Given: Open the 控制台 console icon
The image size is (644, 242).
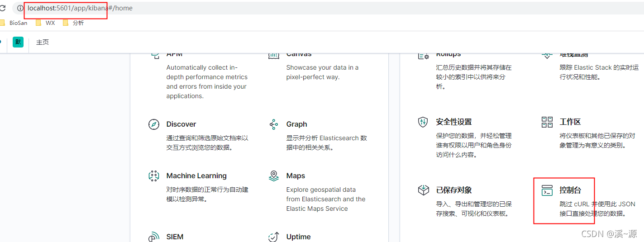Looking at the screenshot, I should click(x=547, y=190).
